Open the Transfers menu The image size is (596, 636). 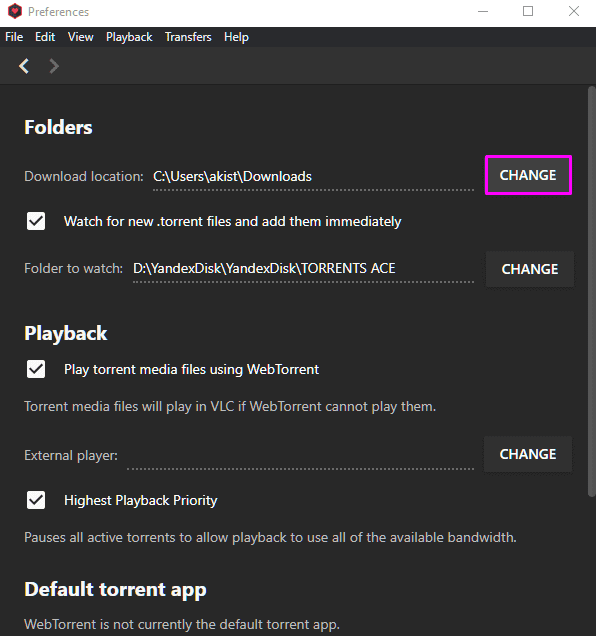188,37
